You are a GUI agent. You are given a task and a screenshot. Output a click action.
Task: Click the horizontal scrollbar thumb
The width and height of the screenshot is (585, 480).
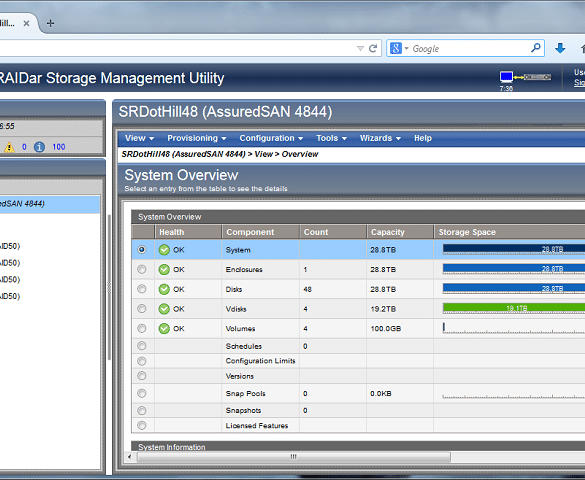coord(294,457)
